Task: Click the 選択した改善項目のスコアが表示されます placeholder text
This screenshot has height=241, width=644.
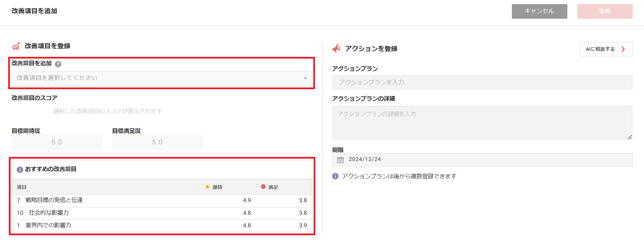Action: (107, 111)
